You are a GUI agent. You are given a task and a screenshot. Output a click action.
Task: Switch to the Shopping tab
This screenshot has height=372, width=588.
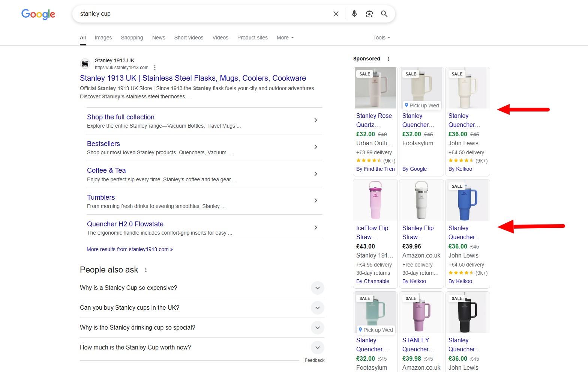coord(132,38)
